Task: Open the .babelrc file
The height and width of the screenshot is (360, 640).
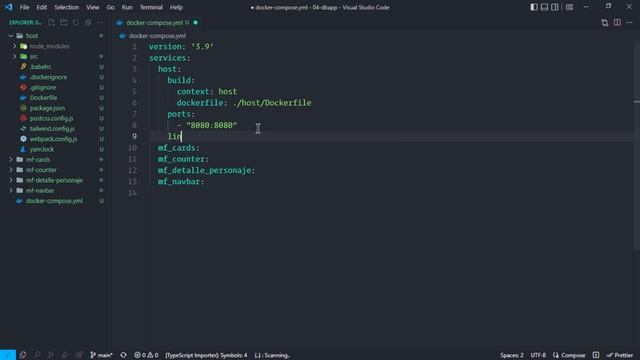Action: (40, 67)
